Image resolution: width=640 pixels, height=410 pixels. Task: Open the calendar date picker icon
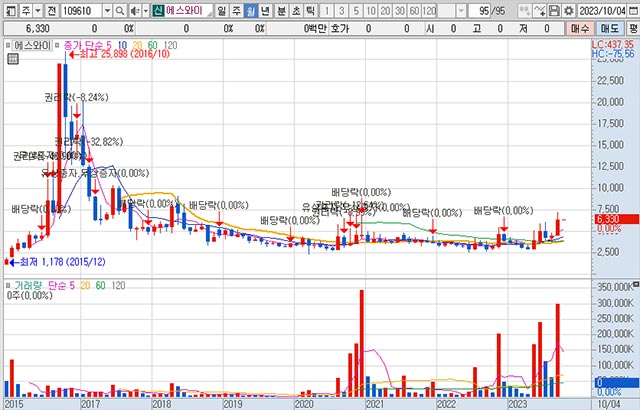633,11
